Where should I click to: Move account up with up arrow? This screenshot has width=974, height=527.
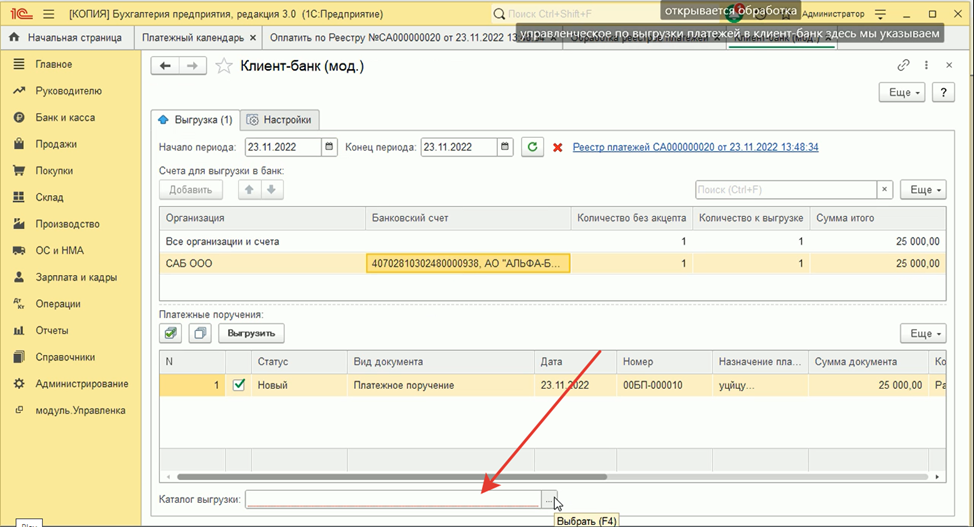click(249, 190)
